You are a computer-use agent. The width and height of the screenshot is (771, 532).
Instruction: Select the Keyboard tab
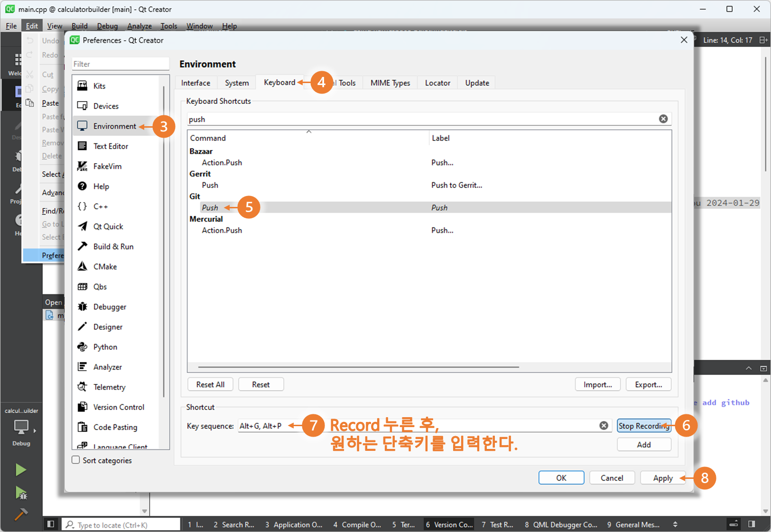click(279, 83)
